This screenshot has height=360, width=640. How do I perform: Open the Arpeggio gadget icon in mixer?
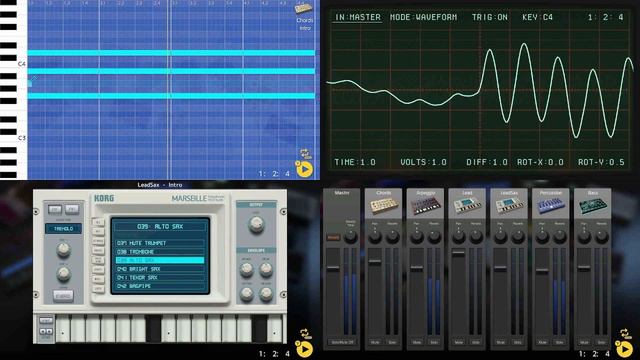point(425,206)
